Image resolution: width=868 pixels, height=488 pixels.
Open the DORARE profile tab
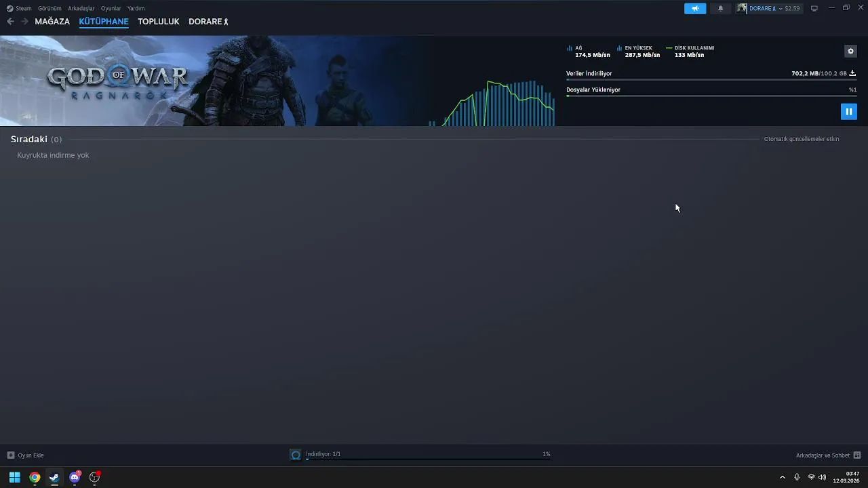(208, 22)
